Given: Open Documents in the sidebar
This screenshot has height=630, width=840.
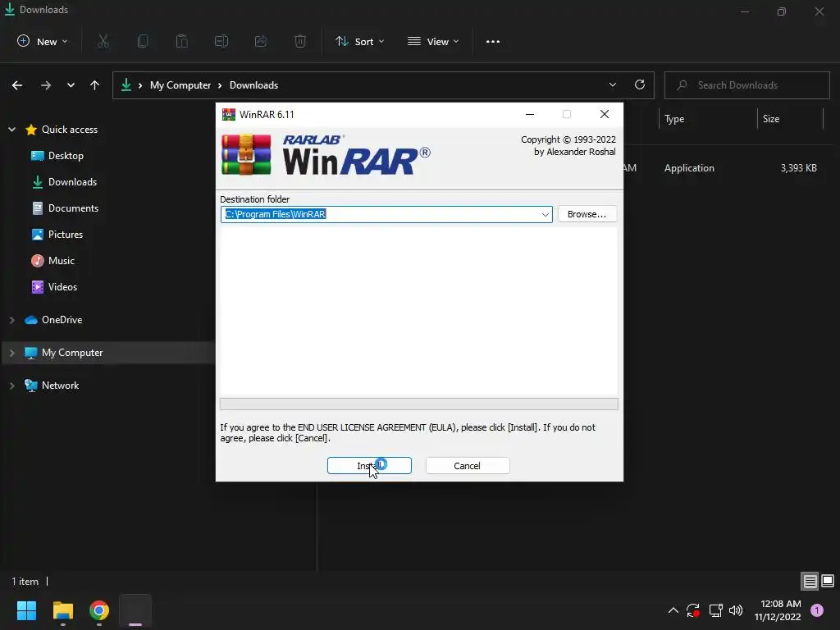Looking at the screenshot, I should [73, 208].
